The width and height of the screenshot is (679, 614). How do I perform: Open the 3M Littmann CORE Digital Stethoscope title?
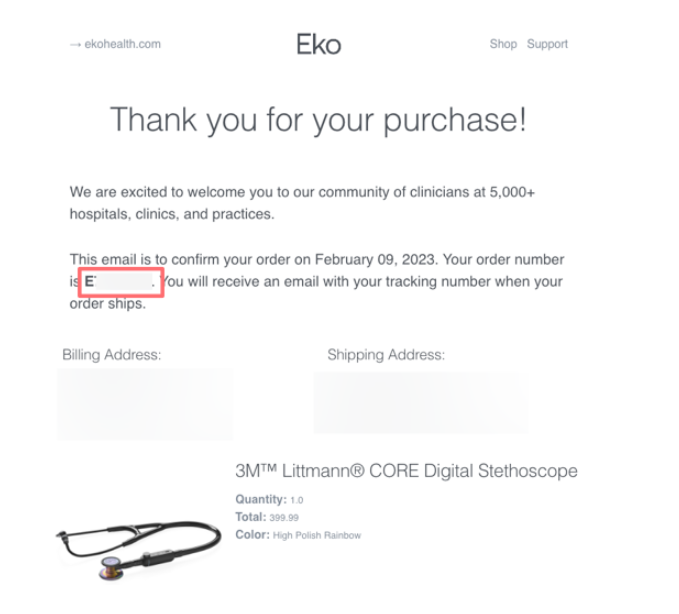point(406,471)
